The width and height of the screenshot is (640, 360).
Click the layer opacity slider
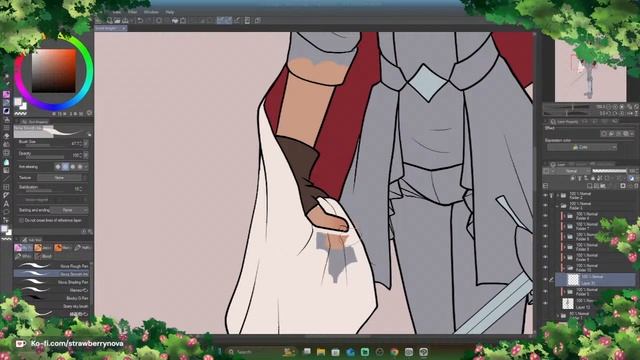(609, 171)
